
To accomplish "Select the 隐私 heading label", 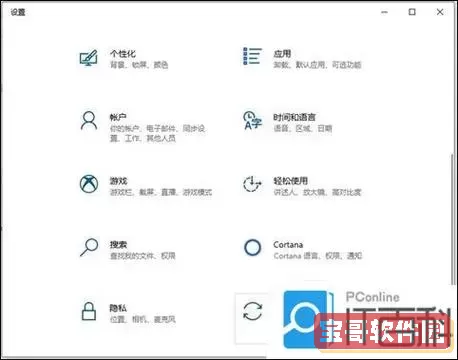I will coord(118,308).
